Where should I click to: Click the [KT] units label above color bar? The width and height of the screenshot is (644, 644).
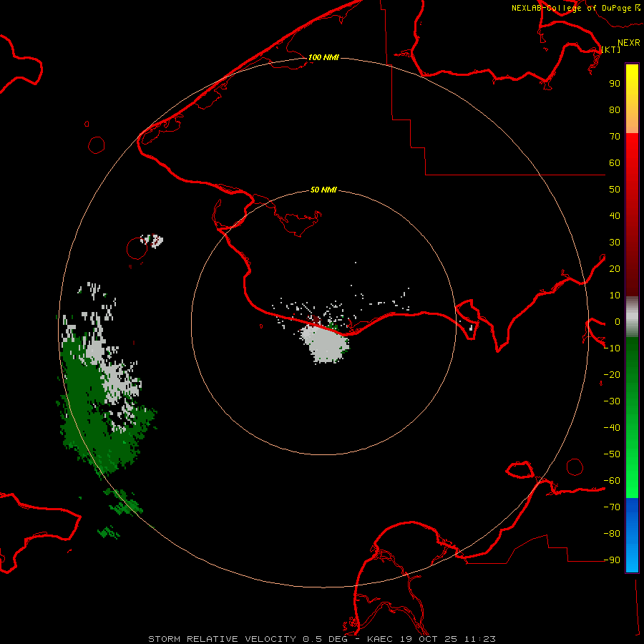click(611, 49)
